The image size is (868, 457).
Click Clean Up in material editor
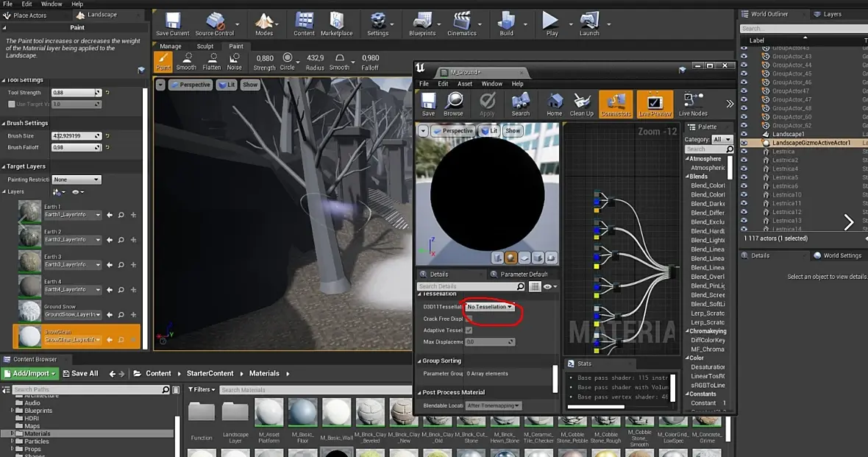tap(581, 104)
